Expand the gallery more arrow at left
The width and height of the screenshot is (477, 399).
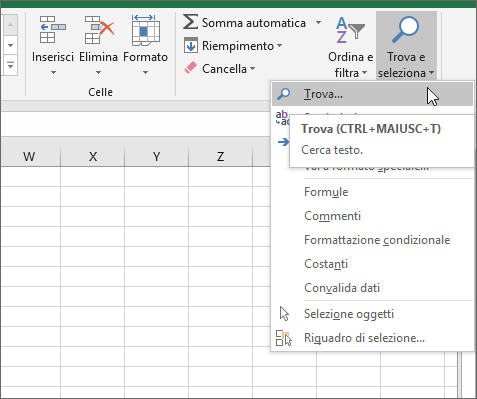[11, 65]
